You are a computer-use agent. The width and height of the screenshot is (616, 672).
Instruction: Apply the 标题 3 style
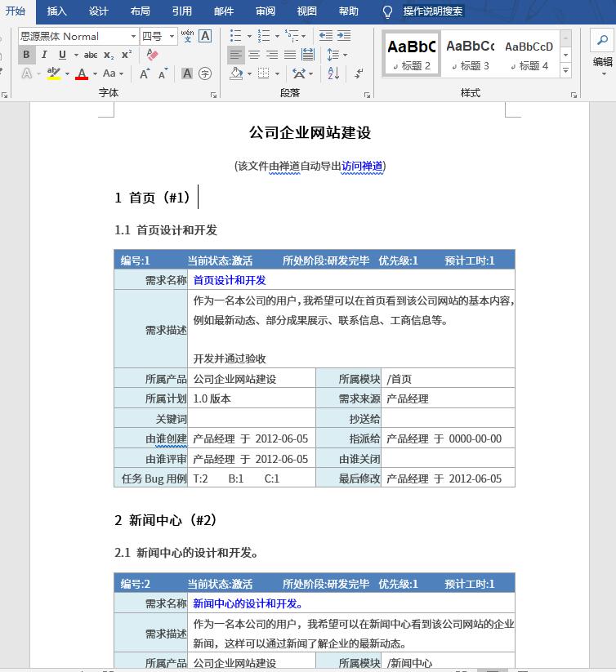[x=470, y=54]
